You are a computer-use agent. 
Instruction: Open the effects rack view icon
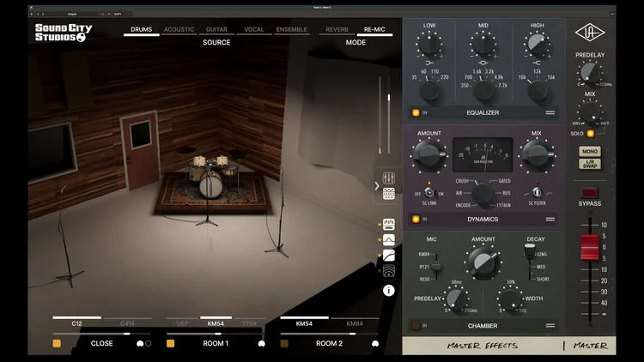click(388, 193)
